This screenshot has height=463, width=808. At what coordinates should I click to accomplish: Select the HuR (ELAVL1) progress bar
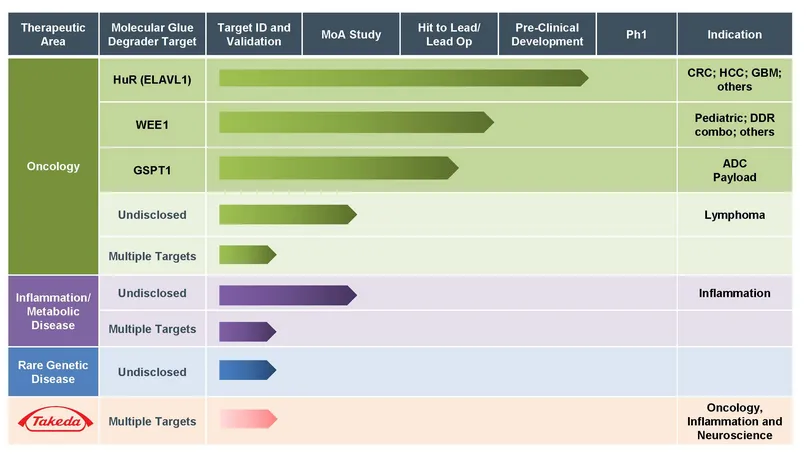point(400,78)
